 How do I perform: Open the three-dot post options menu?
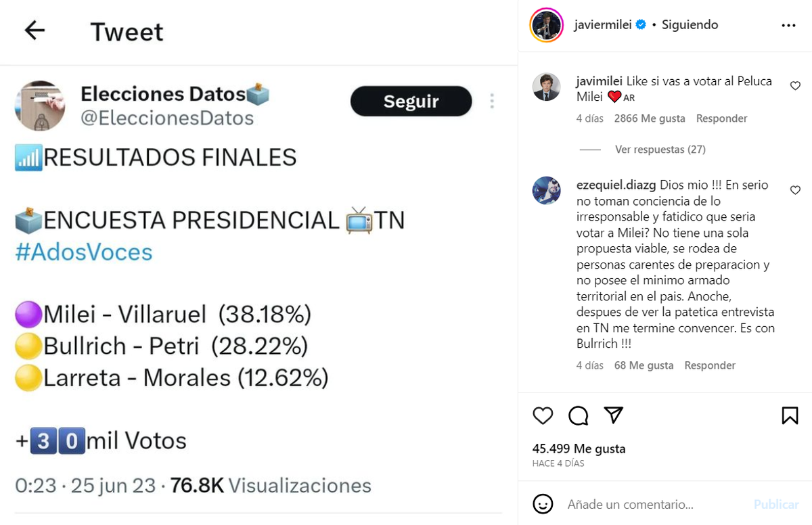pyautogui.click(x=788, y=25)
